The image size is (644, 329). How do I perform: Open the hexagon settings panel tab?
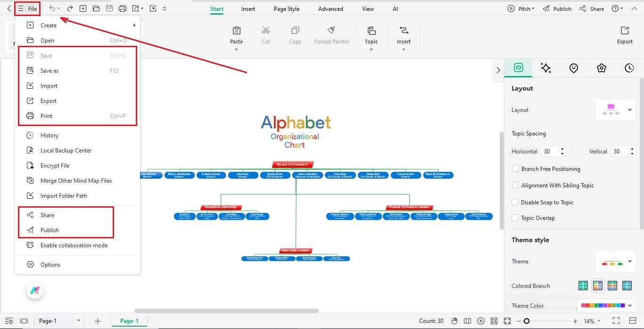click(601, 68)
